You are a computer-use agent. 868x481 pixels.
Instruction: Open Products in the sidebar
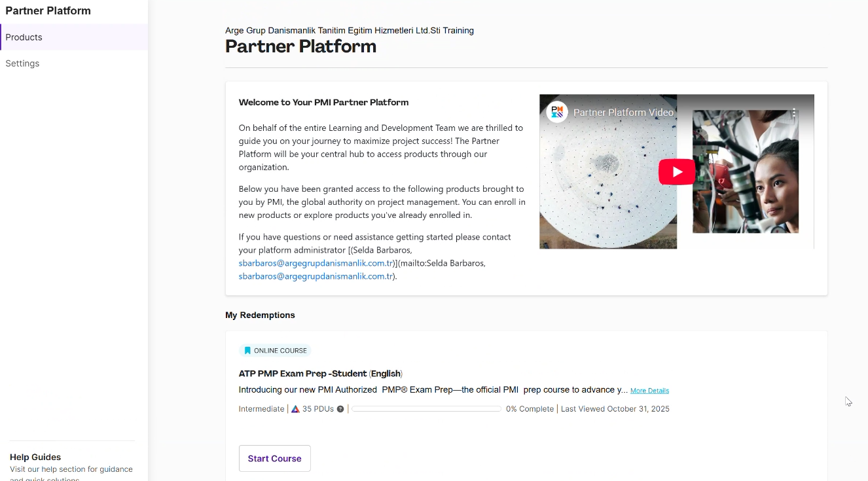[24, 37]
